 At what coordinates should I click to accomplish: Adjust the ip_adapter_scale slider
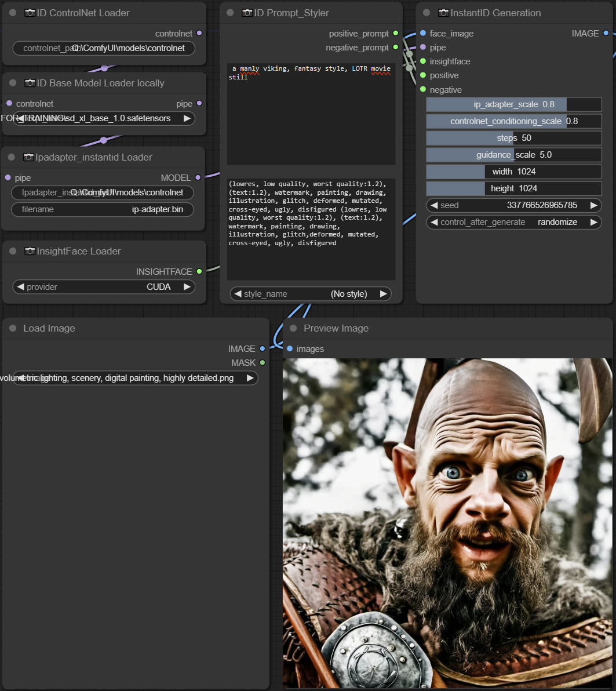click(513, 104)
